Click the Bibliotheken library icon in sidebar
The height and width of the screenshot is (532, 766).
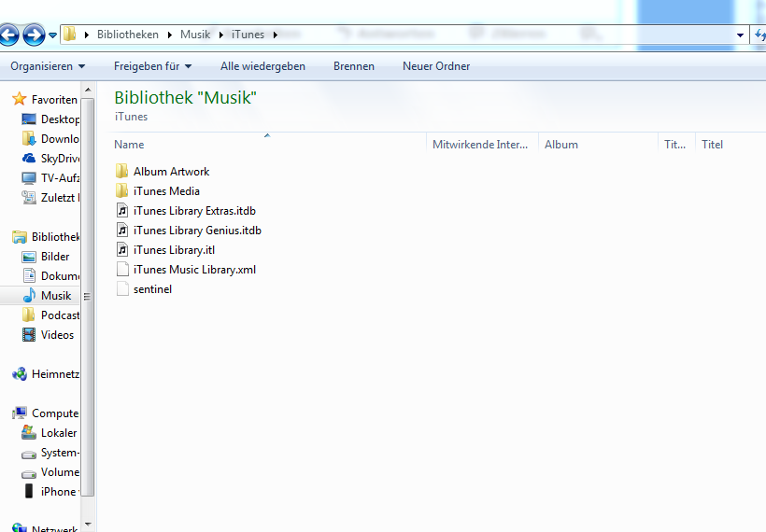point(20,237)
